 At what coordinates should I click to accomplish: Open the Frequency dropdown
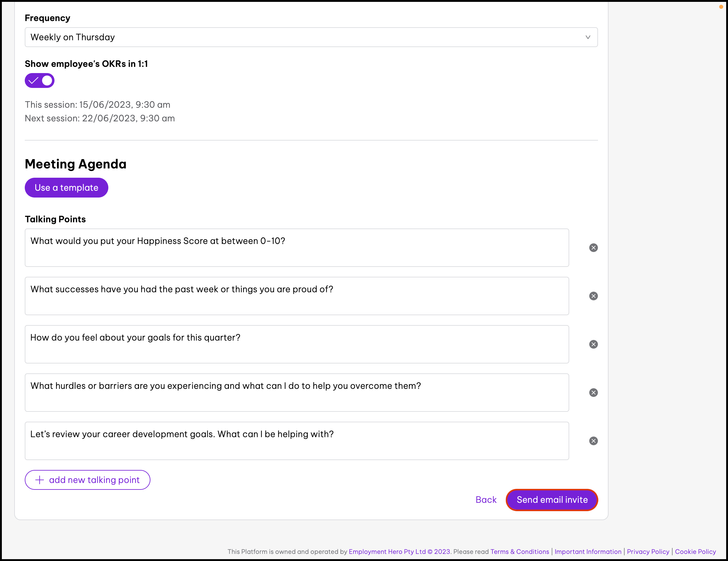coord(311,37)
